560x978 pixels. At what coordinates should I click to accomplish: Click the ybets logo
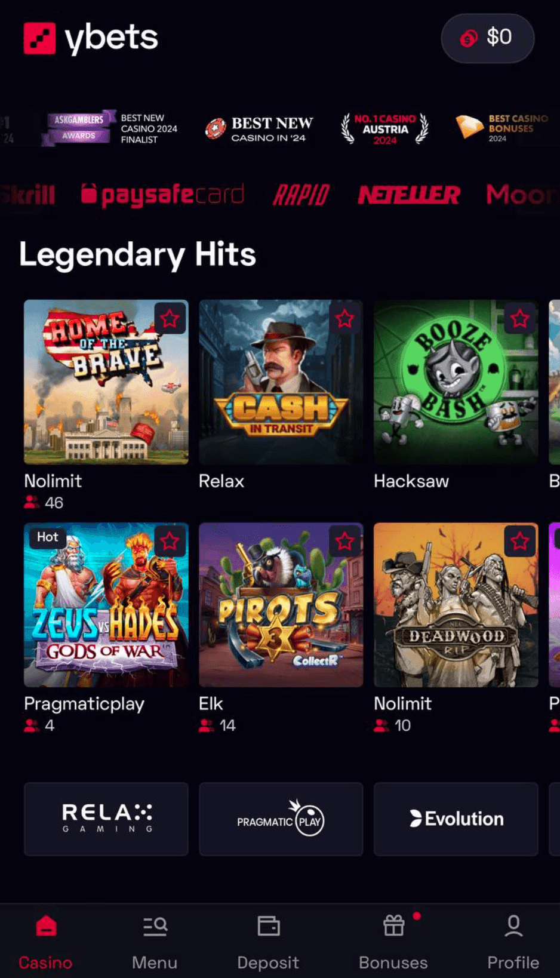click(x=91, y=38)
